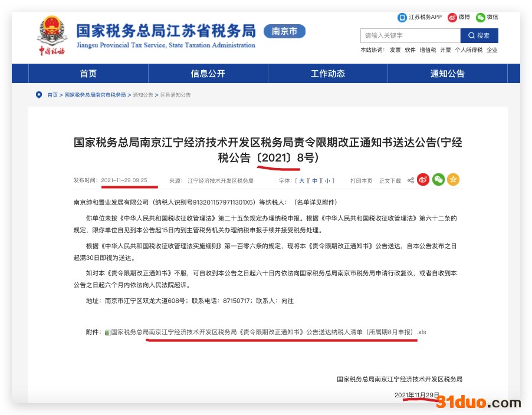Screen dimensions: 532x415
Task: Share article via green WeChat icon
Action: (438, 180)
